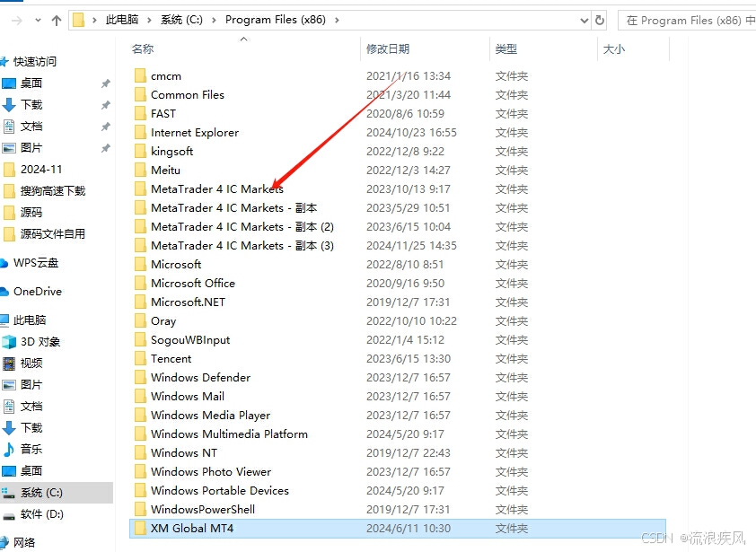Open 搜狗高速下载 sidebar folder
This screenshot has height=552, width=756.
pyautogui.click(x=53, y=191)
